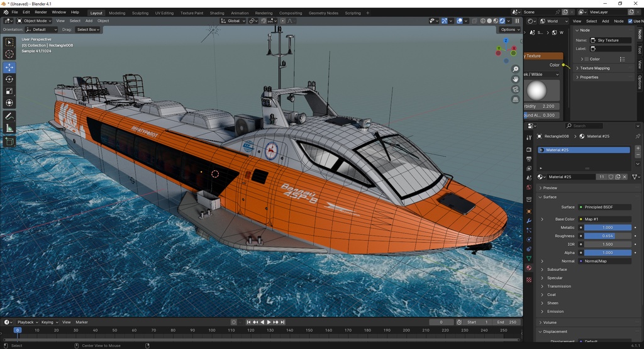The image size is (644, 349).
Task: Click the Map #1 base color button
Action: click(604, 219)
